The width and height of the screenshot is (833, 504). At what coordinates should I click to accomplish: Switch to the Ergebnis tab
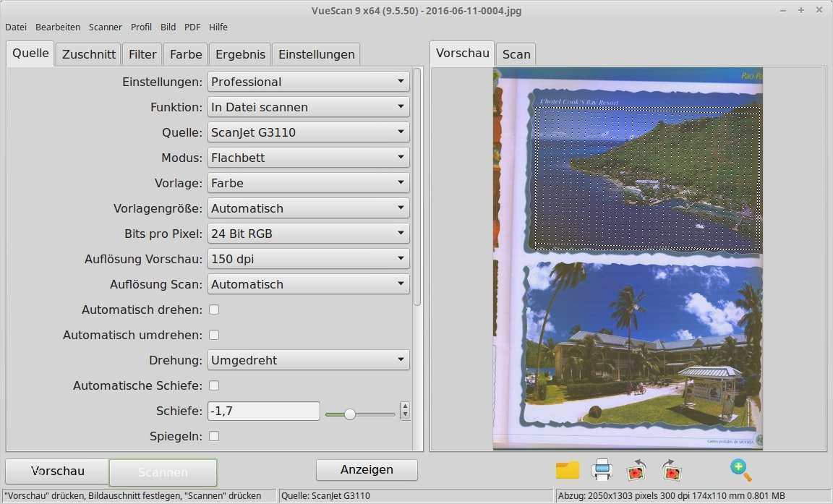click(240, 54)
